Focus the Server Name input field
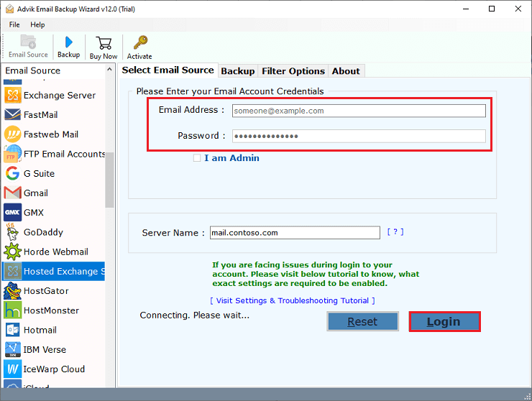532x401 pixels. pos(295,233)
